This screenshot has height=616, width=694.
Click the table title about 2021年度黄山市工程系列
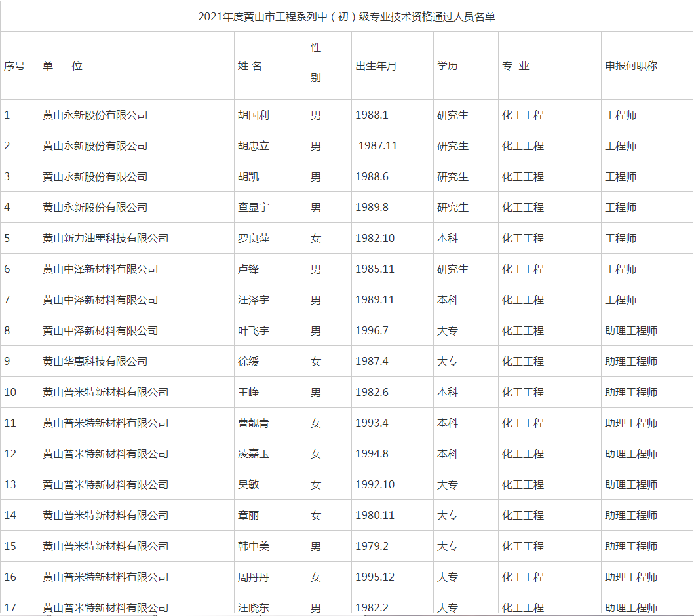(x=347, y=17)
